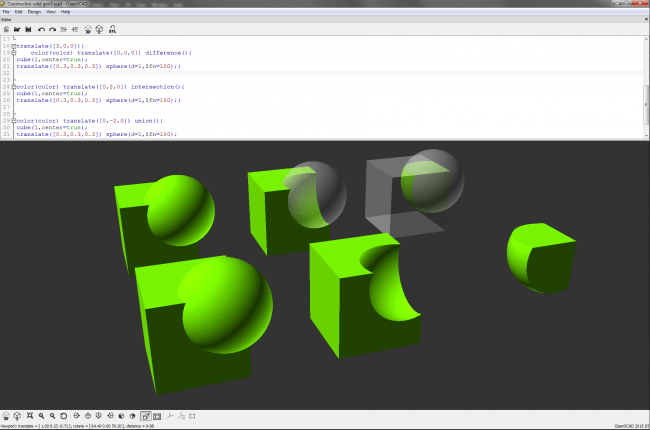Click 'intersection()' on line 24
650x430 pixels.
[158, 87]
